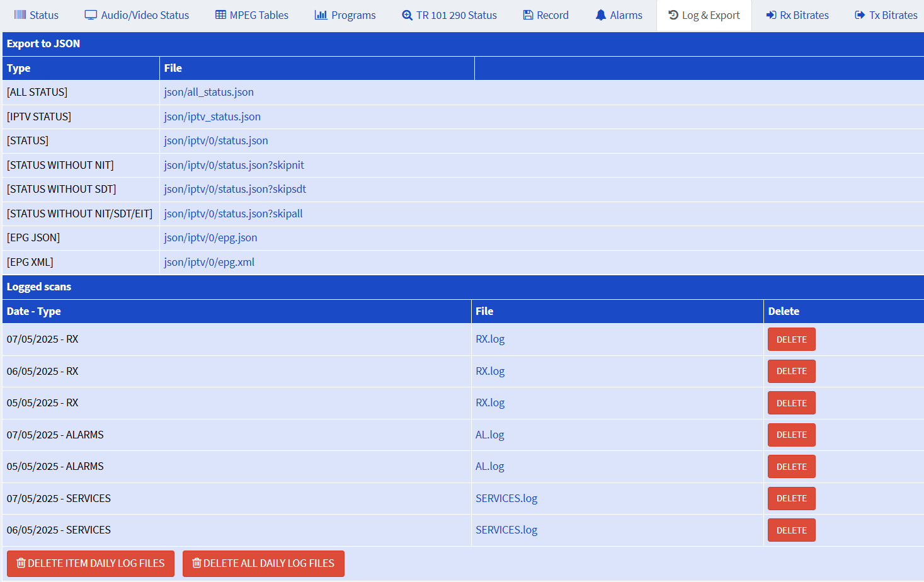The width and height of the screenshot is (924, 582).
Task: Select the [STATUS WITHOUT NIT/SDT/EIT] type cell
Action: [81, 214]
